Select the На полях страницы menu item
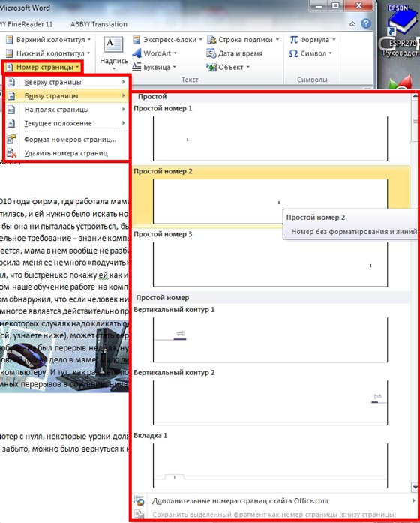Screen dimensions: 420x523 click(67, 110)
